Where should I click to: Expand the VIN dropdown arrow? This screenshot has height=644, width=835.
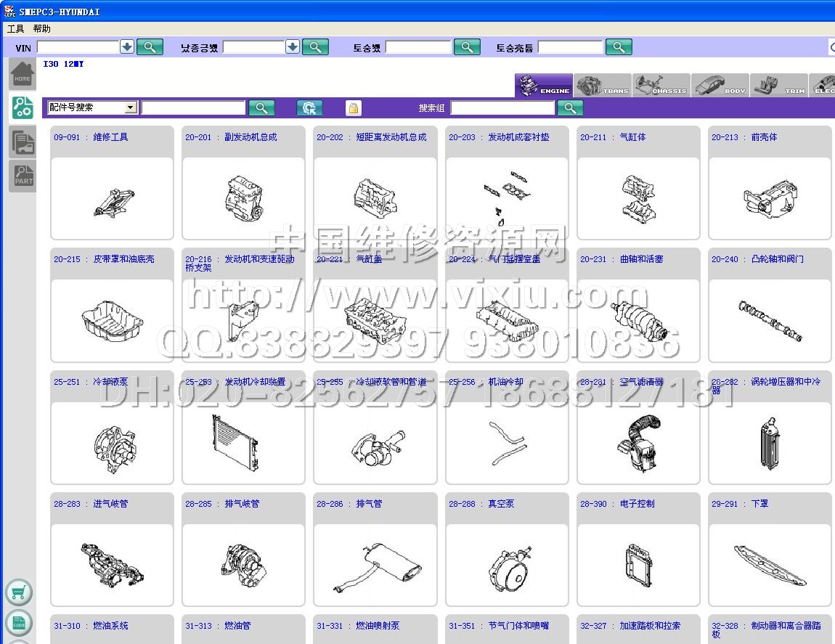(x=127, y=47)
